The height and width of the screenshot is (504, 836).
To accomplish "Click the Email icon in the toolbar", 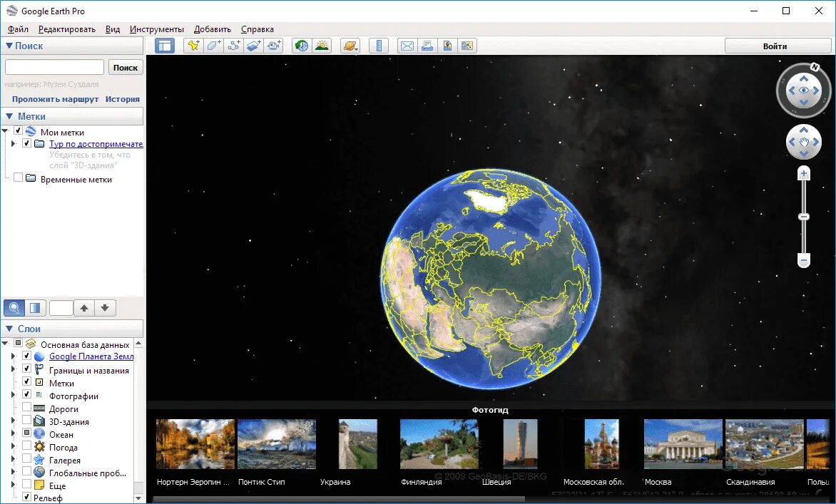I will point(407,45).
